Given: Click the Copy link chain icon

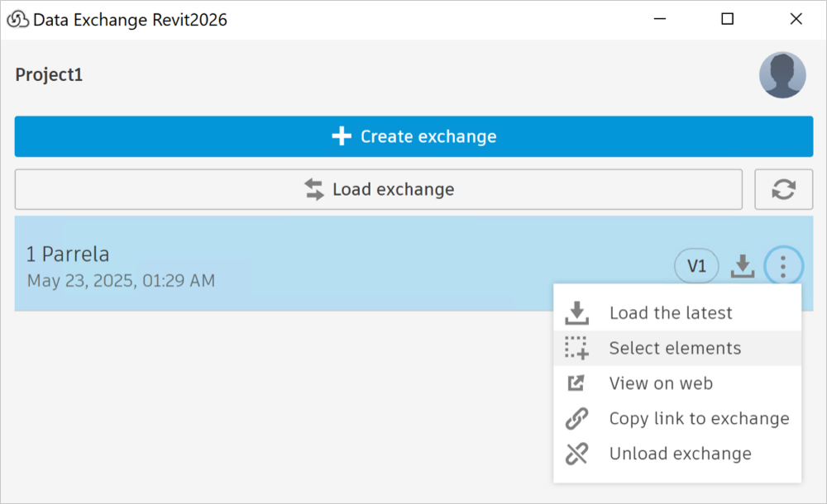Looking at the screenshot, I should 576,419.
